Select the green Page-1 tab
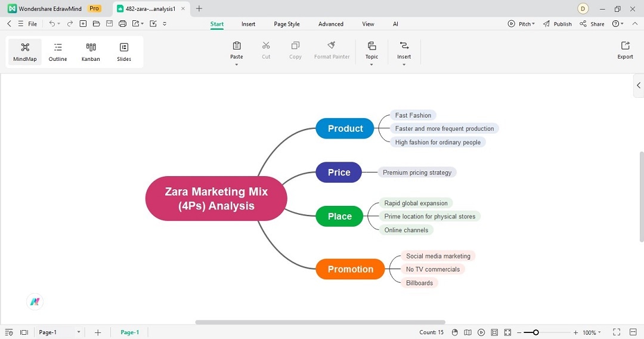 130,332
